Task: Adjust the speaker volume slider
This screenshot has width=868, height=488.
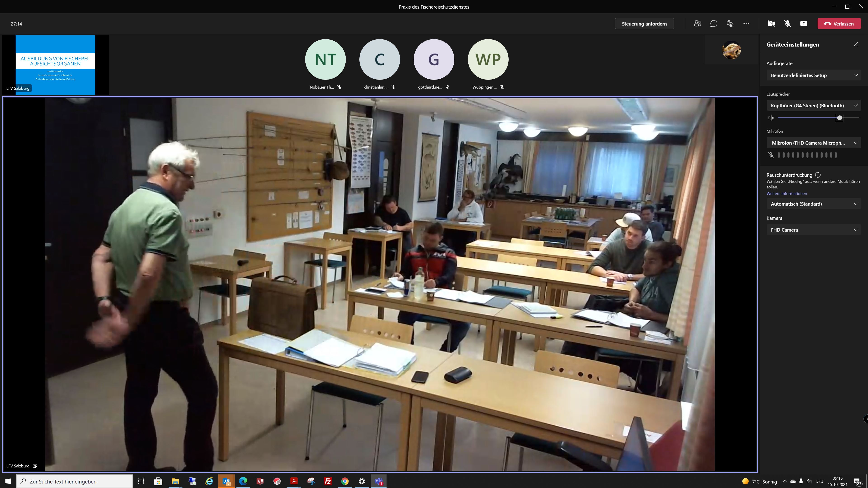Action: coord(839,117)
